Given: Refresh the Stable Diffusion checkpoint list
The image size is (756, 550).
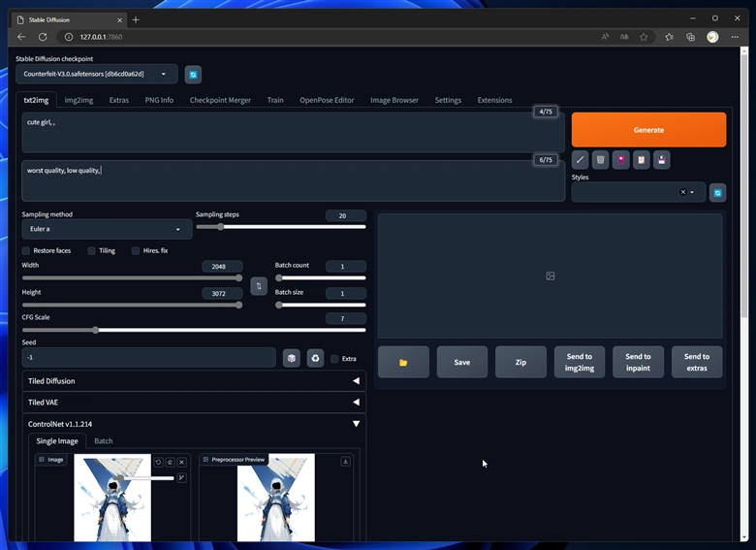Looking at the screenshot, I should click(x=194, y=74).
